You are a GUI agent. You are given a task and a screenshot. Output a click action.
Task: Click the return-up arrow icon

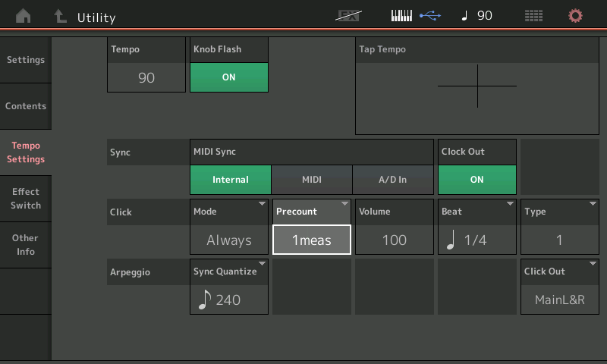tap(60, 16)
